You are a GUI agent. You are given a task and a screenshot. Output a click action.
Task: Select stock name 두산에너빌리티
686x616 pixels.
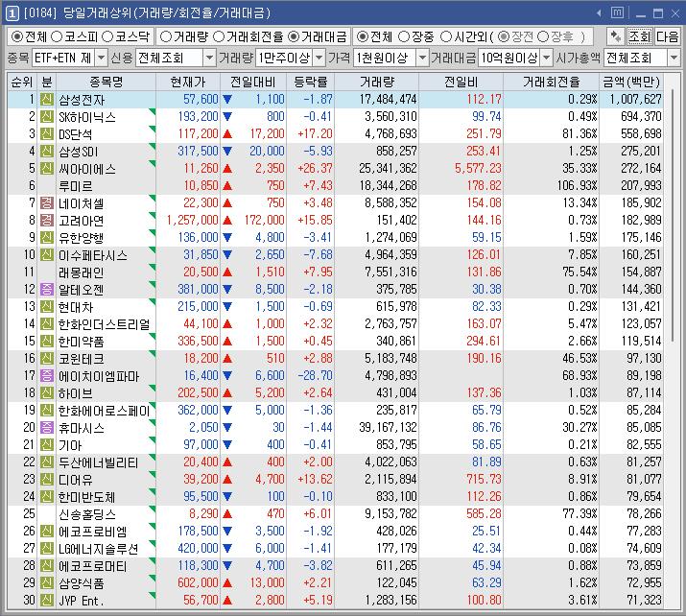click(99, 462)
